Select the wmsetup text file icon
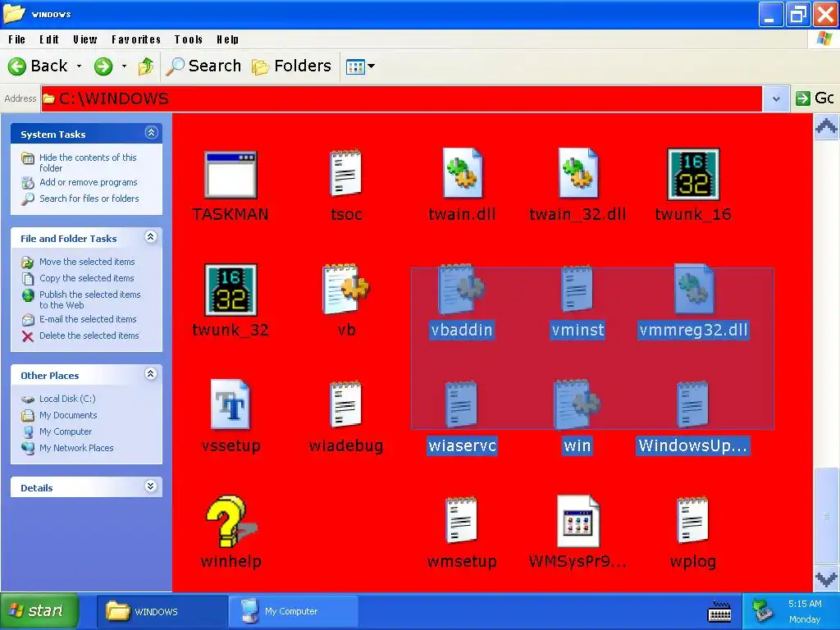The width and height of the screenshot is (840, 630). click(x=461, y=520)
